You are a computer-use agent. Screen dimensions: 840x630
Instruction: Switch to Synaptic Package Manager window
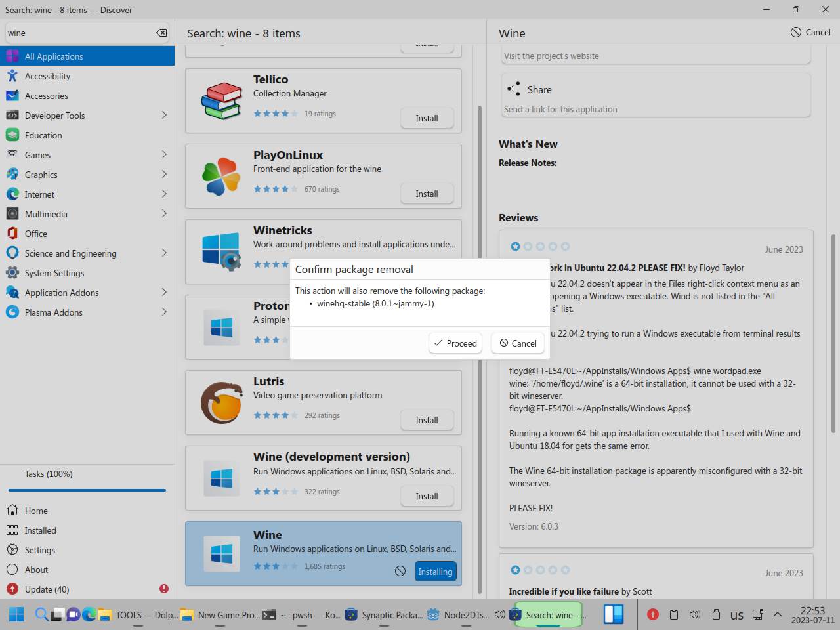pos(384,615)
